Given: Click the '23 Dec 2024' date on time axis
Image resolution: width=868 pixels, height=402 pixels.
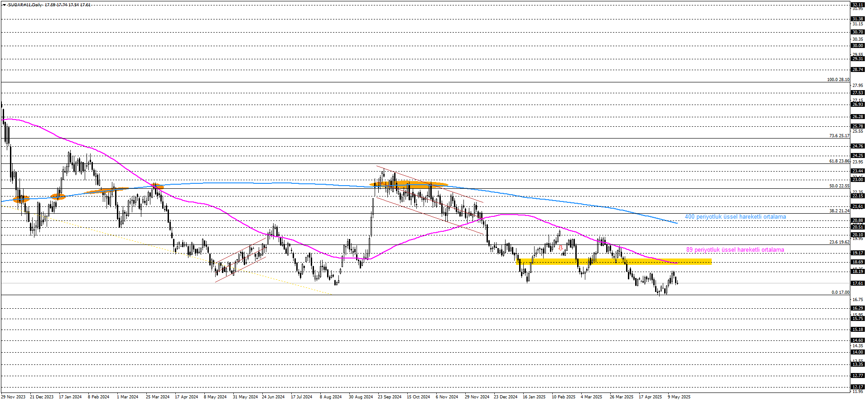Looking at the screenshot, I should (506, 397).
